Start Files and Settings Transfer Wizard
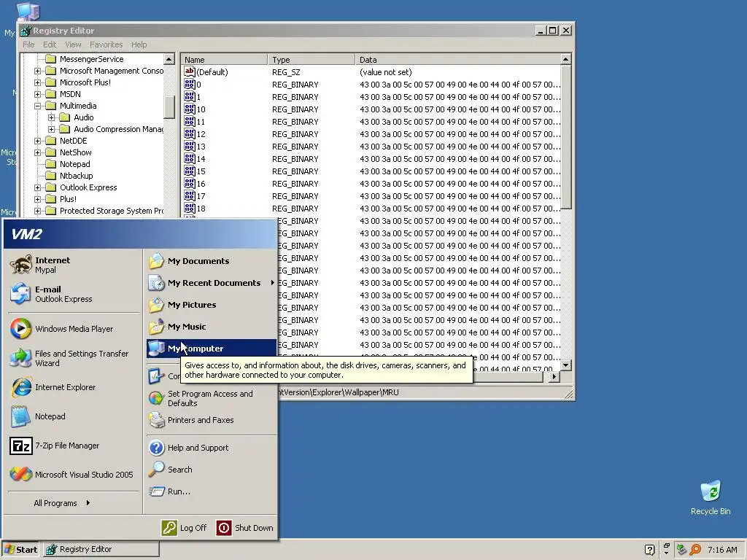The image size is (747, 560). coord(74,358)
